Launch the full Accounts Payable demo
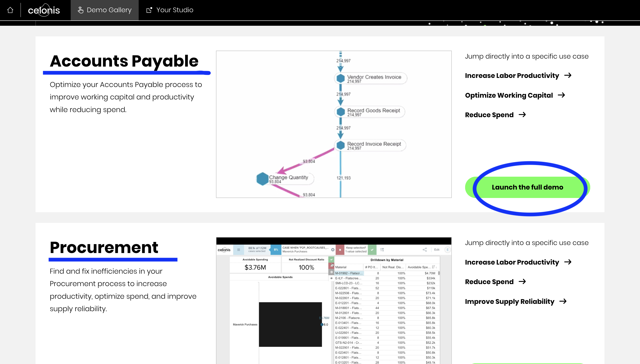Screen dimensions: 640x364 tap(527, 187)
